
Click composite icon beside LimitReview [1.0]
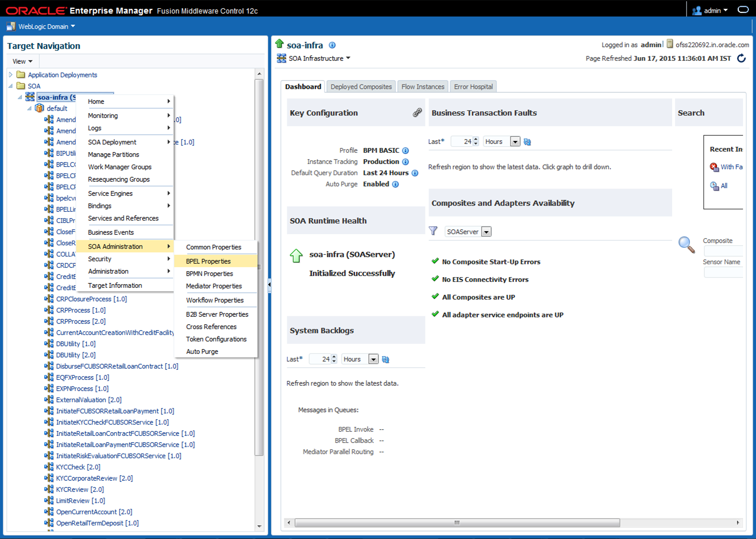point(49,501)
